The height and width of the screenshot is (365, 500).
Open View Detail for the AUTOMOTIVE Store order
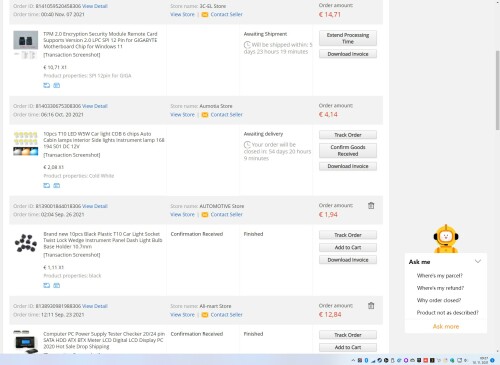(95, 206)
